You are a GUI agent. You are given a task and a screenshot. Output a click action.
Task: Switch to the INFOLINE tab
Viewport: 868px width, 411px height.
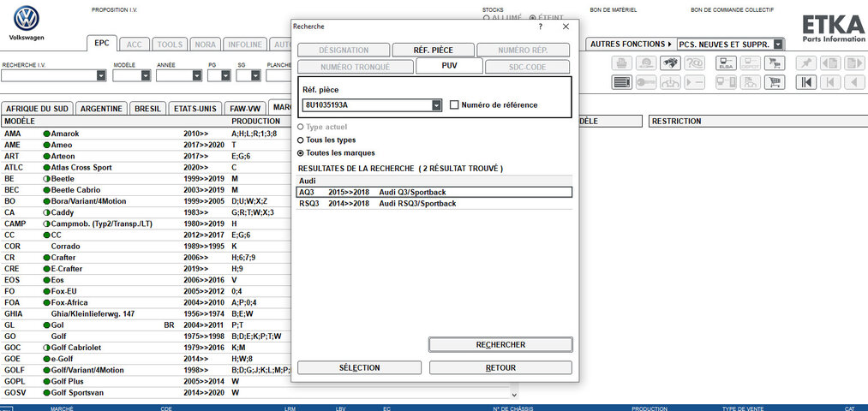pos(246,45)
